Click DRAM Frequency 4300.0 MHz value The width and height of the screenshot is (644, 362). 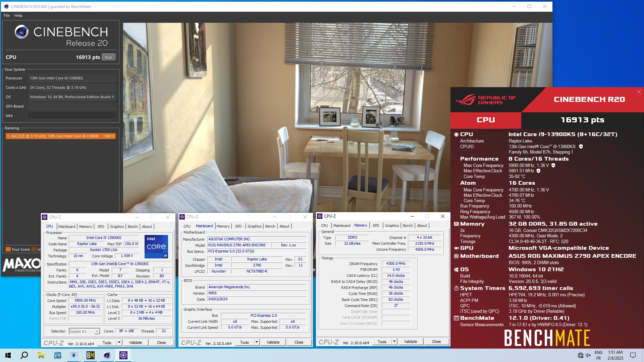point(396,264)
